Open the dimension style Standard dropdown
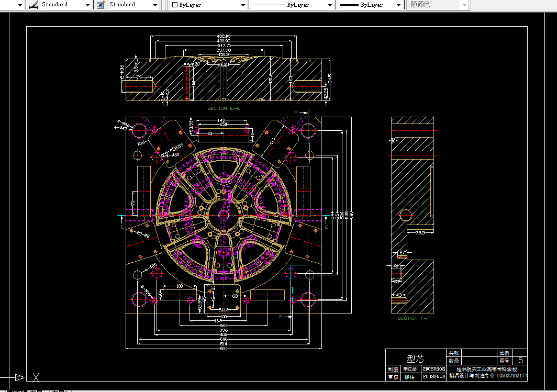 87,5
